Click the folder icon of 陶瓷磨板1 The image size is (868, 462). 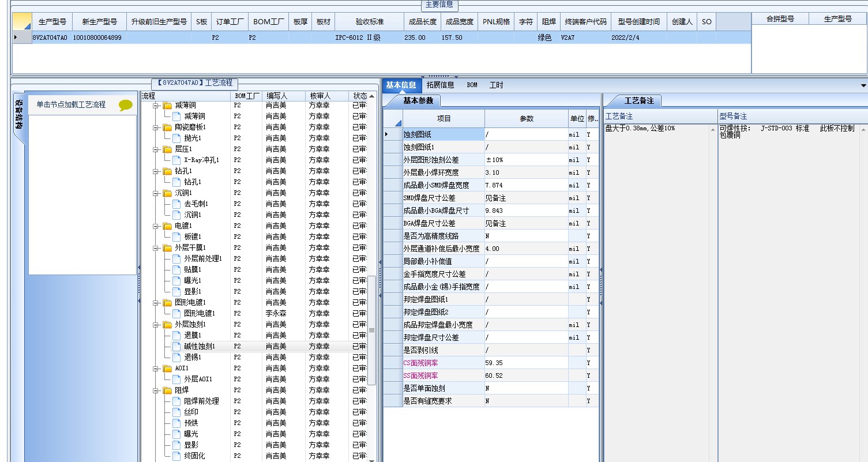click(x=167, y=127)
